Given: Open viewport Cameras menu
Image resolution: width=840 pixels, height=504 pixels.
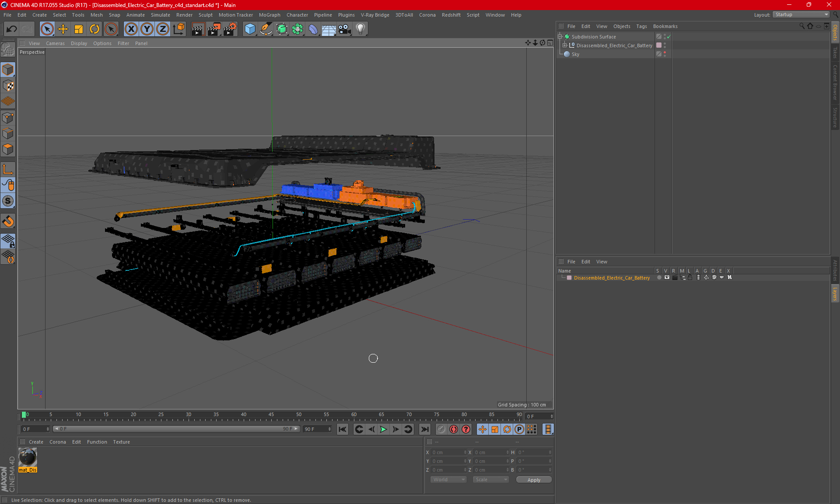Looking at the screenshot, I should click(55, 43).
